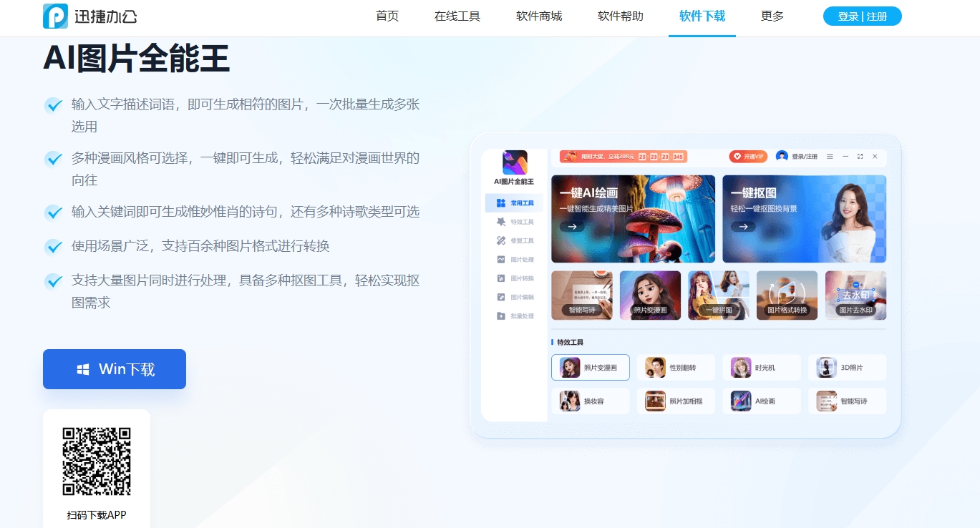980x528 pixels.
Task: Open the 照片变漫画 cartoon-girl thumbnail card
Action: pos(650,295)
